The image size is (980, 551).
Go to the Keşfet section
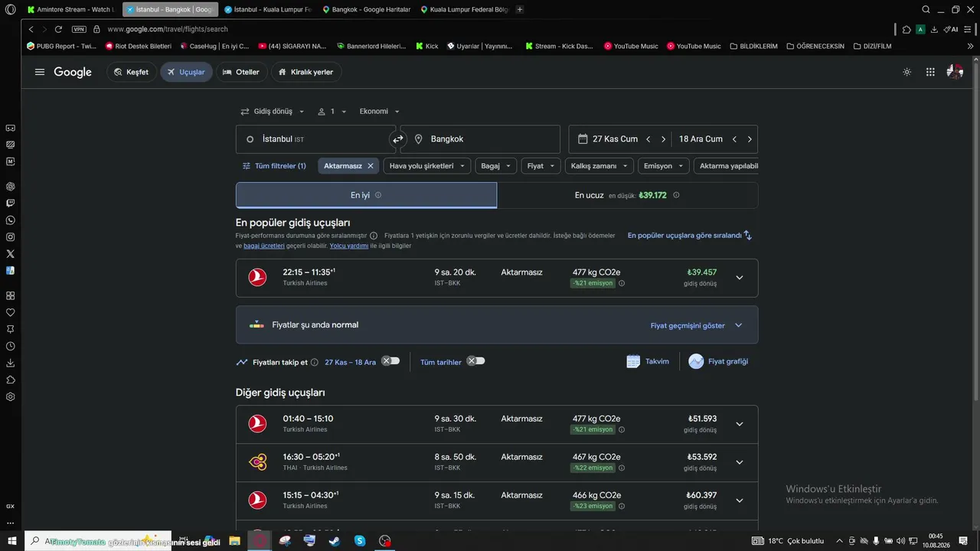click(132, 72)
